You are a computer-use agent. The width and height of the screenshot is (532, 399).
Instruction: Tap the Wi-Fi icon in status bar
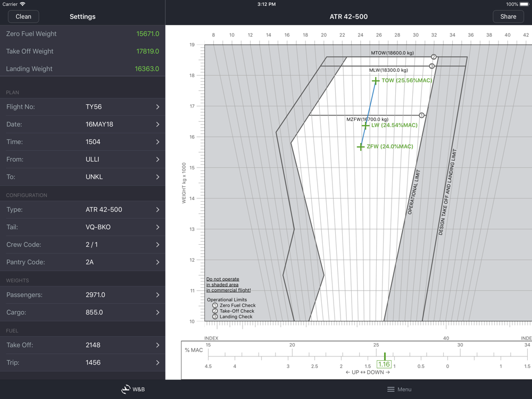tap(22, 4)
